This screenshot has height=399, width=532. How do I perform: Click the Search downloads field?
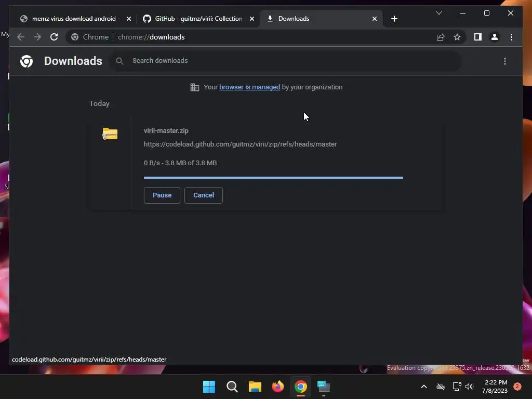click(285, 61)
